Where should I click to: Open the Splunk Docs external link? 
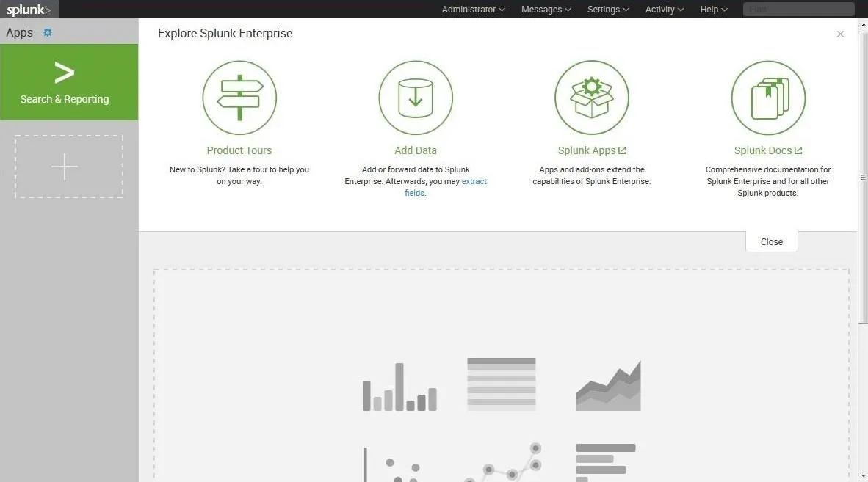click(768, 150)
